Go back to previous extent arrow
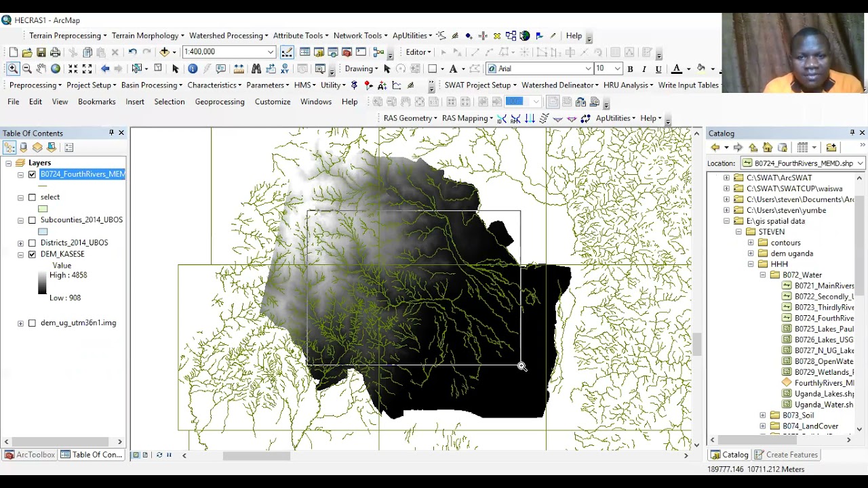This screenshot has width=868, height=488. pyautogui.click(x=105, y=68)
